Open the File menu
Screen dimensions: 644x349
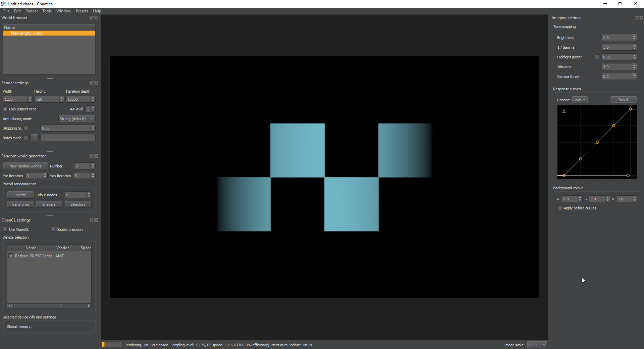(6, 11)
